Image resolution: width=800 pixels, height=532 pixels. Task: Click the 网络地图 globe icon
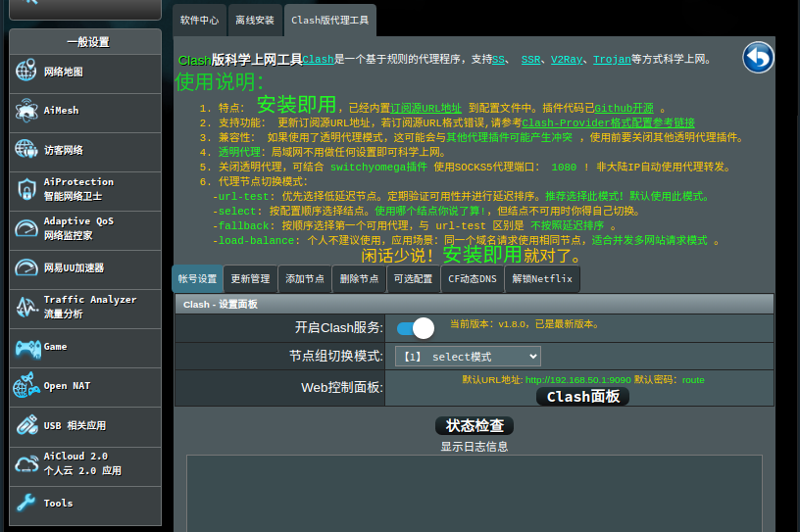coord(26,71)
